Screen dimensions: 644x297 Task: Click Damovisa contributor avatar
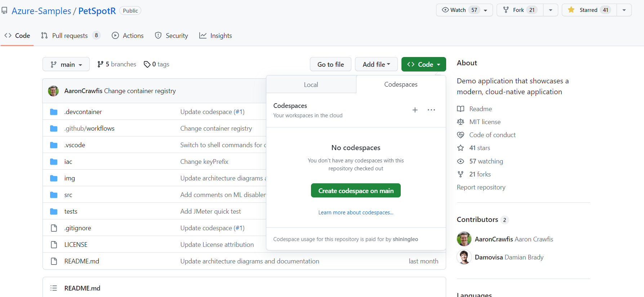[x=464, y=257]
